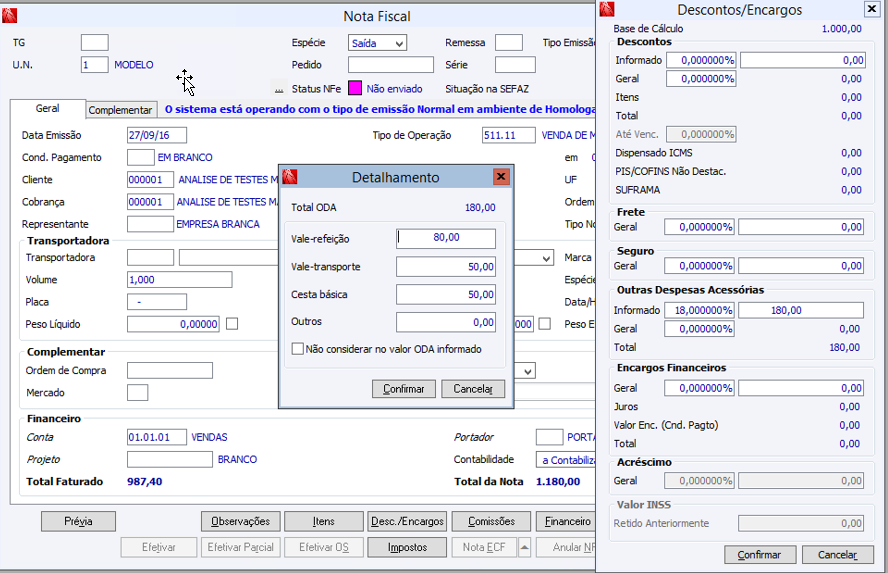Confirm the Detalhamento dialog
Screen dimensions: 888x573
pos(404,389)
